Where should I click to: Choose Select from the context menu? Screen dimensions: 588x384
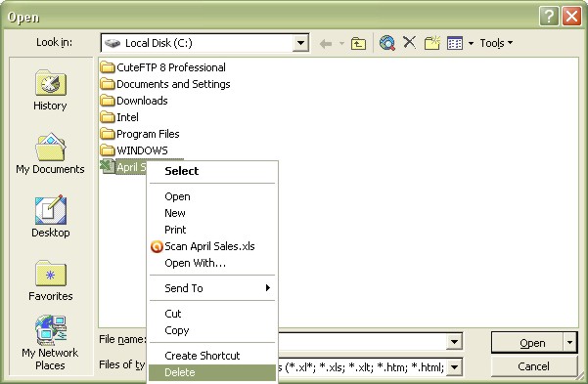click(x=212, y=171)
